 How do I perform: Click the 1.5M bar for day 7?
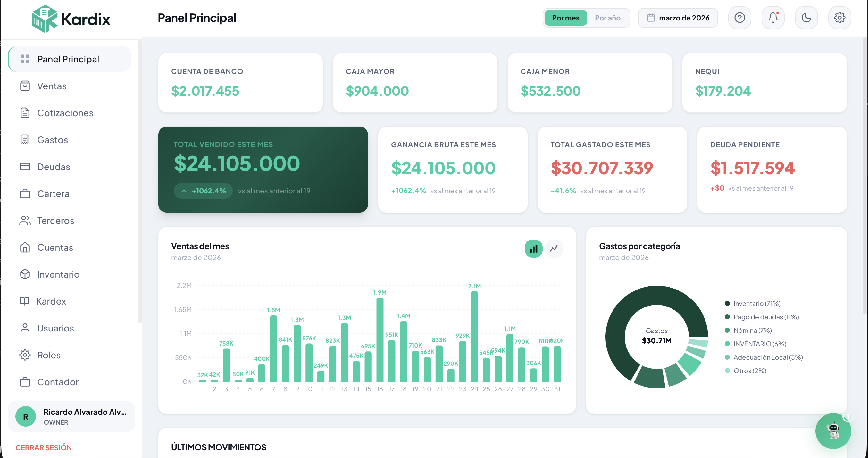point(273,348)
